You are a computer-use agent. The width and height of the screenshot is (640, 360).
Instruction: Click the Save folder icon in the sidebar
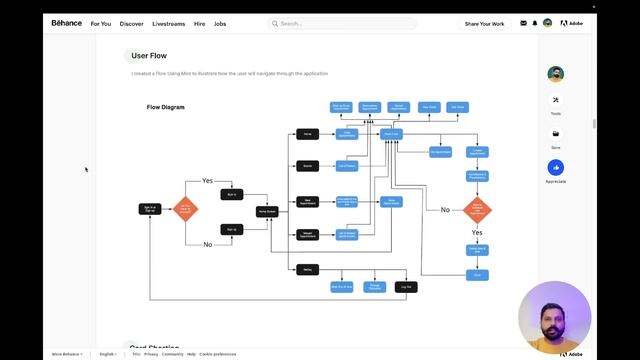tap(556, 134)
